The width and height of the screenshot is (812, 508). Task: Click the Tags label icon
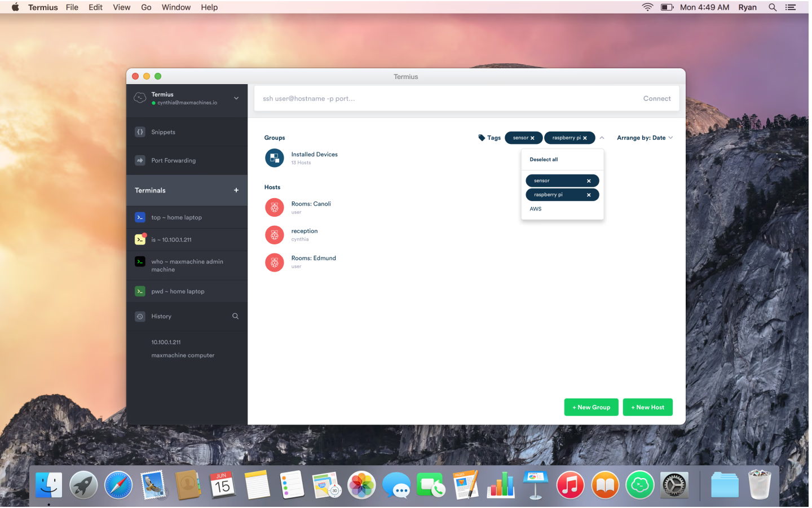tap(482, 138)
